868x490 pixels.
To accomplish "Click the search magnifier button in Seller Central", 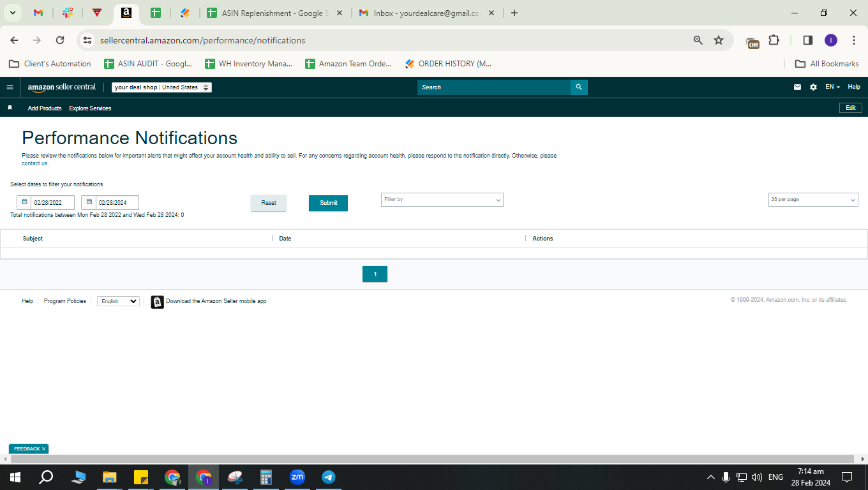I will pos(579,87).
